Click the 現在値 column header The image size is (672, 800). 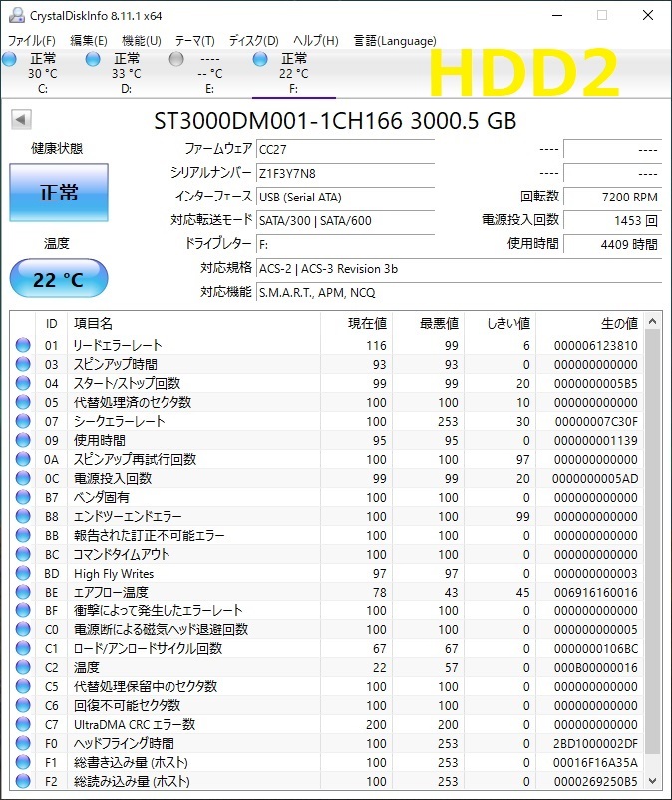(356, 323)
